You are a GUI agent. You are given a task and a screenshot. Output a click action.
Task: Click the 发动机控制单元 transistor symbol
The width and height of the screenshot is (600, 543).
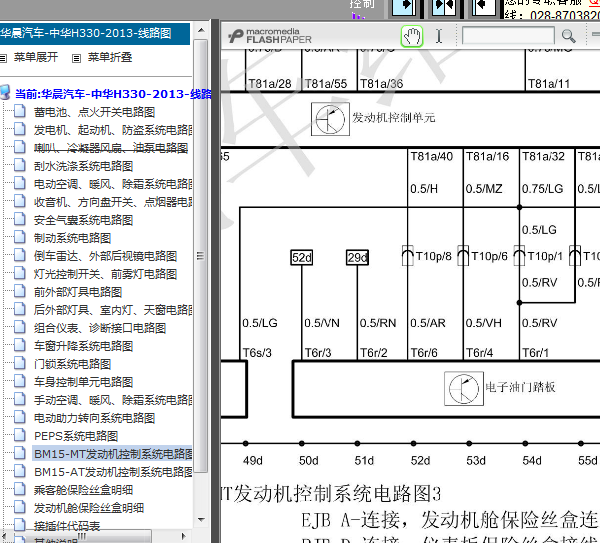(x=330, y=119)
